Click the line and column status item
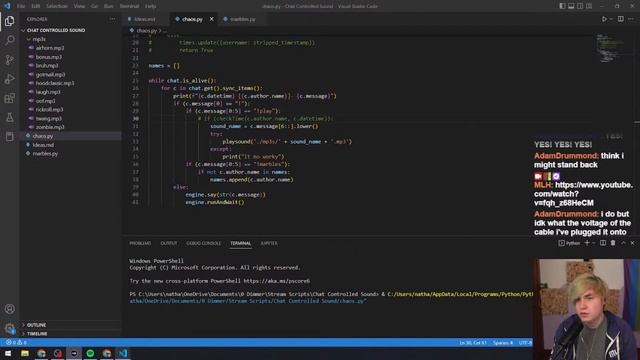The height and width of the screenshot is (360, 640). 473,342
